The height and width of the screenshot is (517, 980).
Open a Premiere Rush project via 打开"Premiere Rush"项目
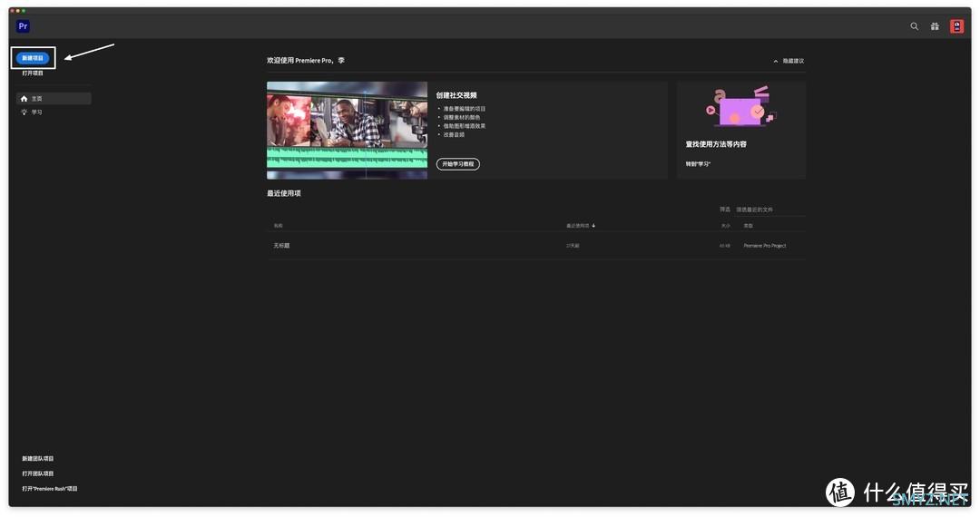click(x=50, y=489)
